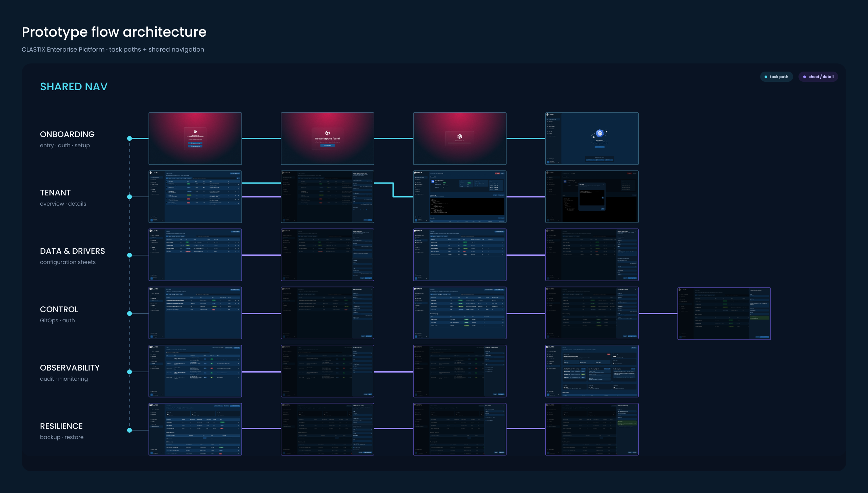Select the RESILIENCE timeline node dot

130,430
